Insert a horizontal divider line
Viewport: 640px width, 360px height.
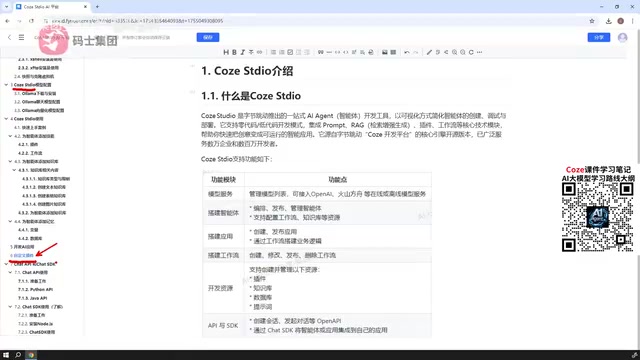pos(329,52)
